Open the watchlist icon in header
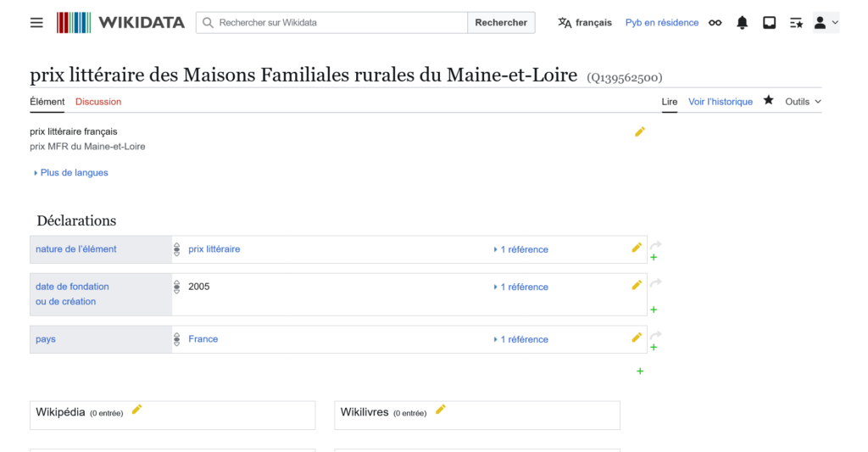This screenshot has height=452, width=868. tap(796, 23)
